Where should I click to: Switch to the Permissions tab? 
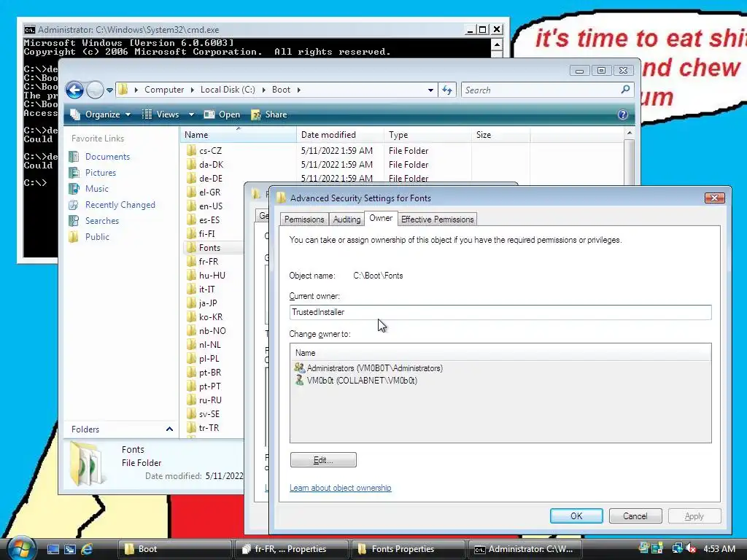(304, 219)
